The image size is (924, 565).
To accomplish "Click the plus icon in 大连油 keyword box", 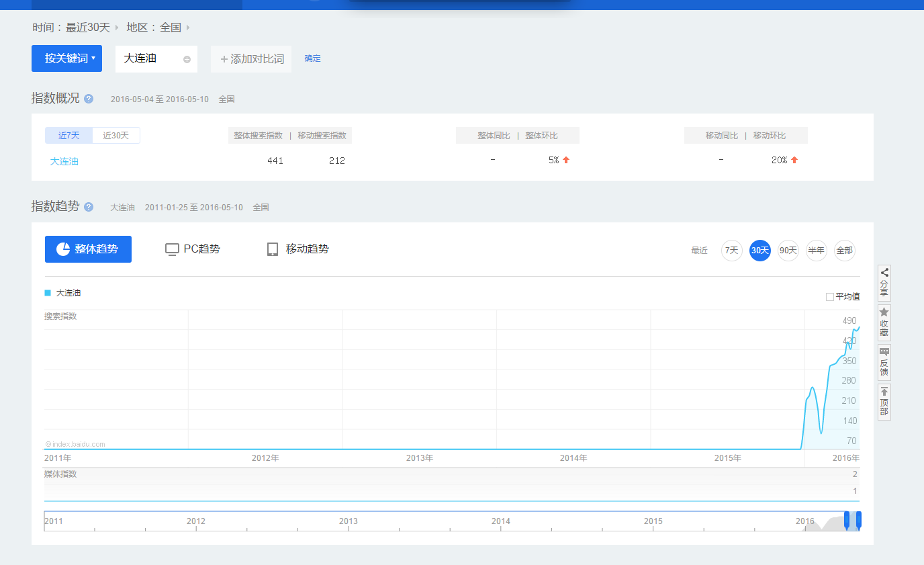I will tap(187, 59).
